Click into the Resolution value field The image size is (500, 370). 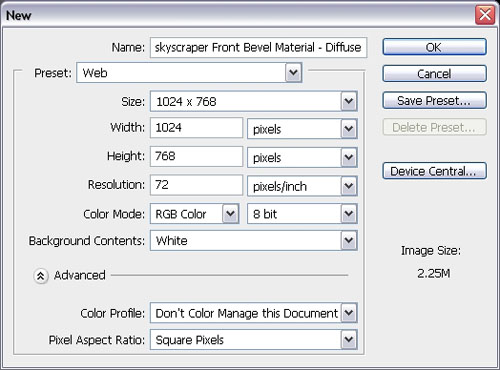(196, 185)
